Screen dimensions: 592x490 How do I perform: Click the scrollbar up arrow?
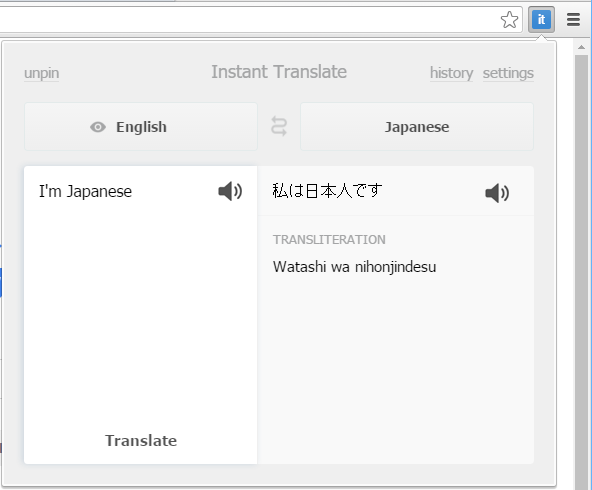tap(581, 47)
